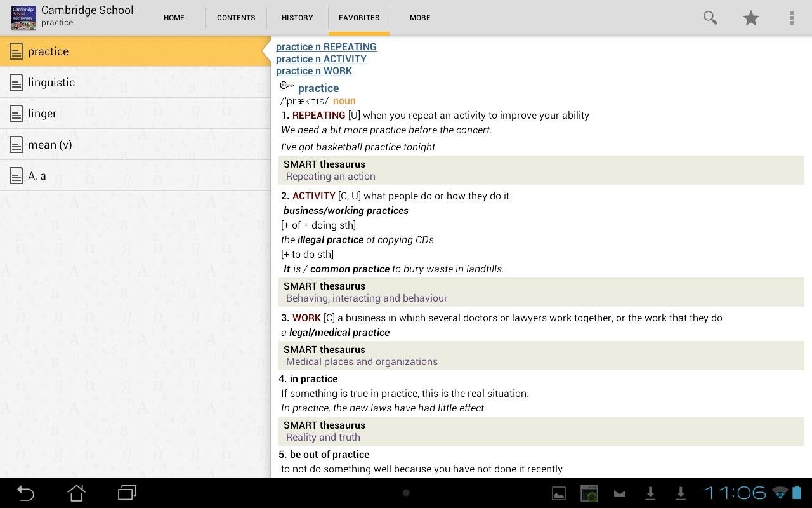Open 'Repeating an action' thesaurus link

331,177
